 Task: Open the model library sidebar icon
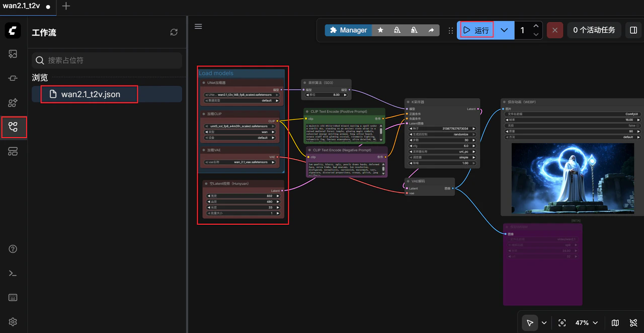pyautogui.click(x=13, y=103)
